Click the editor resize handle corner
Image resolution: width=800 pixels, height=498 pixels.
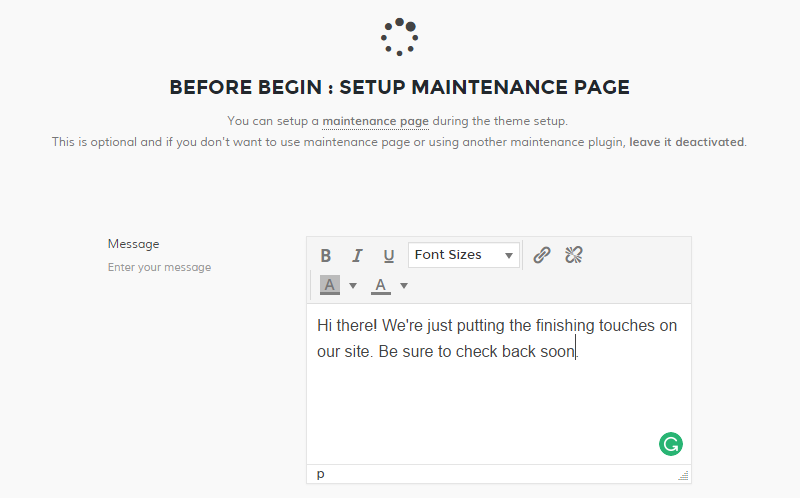pyautogui.click(x=684, y=475)
